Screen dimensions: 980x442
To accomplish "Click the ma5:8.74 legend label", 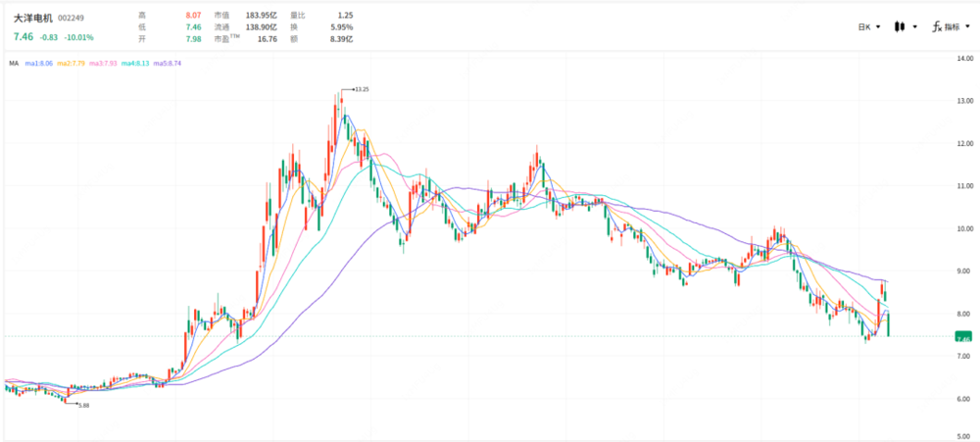I will click(168, 63).
